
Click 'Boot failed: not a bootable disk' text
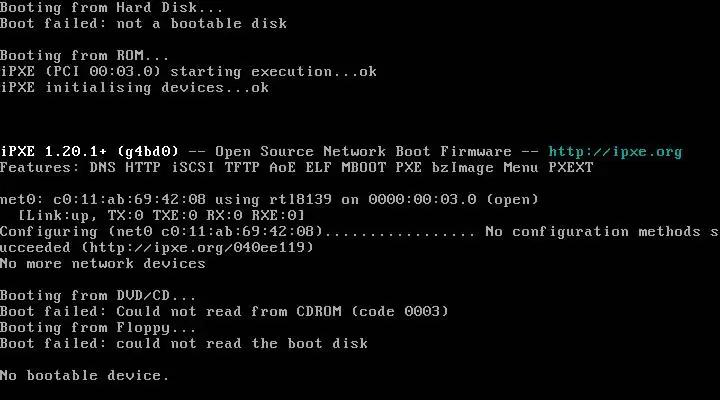tap(143, 24)
